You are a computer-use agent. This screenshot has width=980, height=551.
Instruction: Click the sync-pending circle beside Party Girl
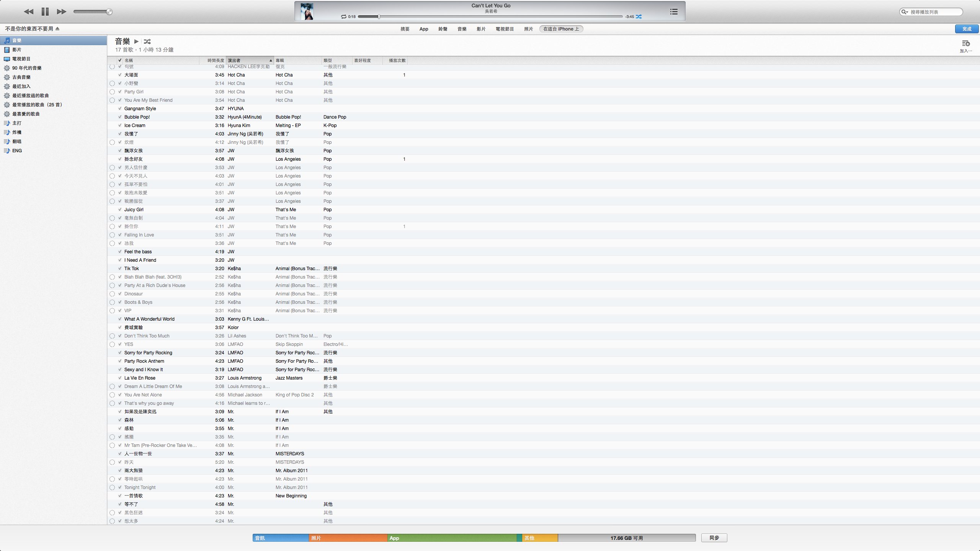click(112, 92)
